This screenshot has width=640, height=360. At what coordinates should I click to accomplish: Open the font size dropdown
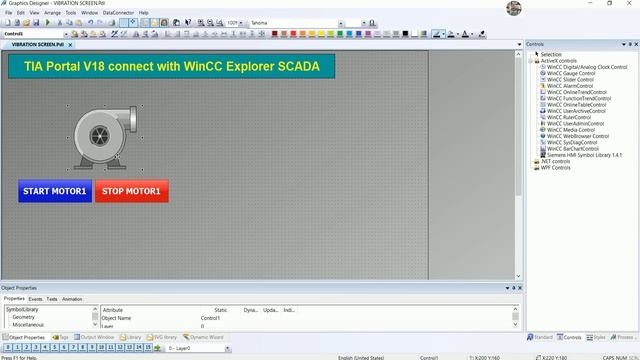[x=364, y=23]
